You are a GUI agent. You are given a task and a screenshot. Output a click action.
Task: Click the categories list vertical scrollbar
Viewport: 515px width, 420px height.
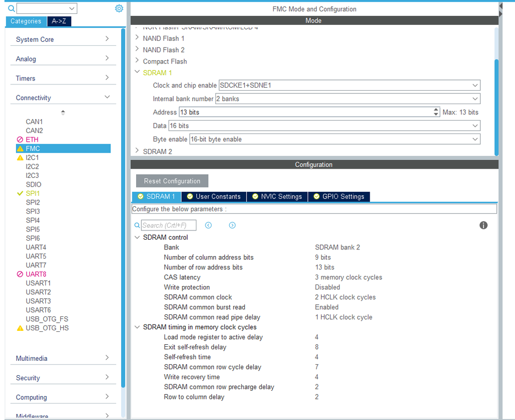123,208
